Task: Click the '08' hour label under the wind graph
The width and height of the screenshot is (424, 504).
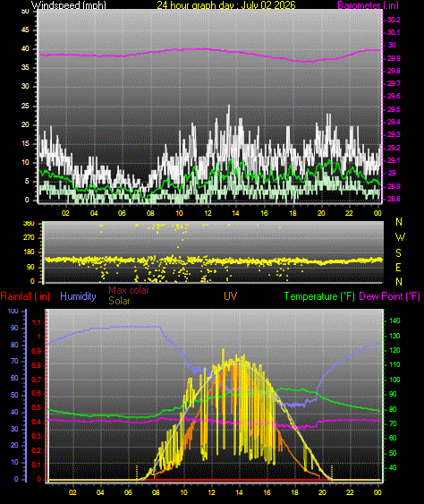Action: pyautogui.click(x=150, y=213)
